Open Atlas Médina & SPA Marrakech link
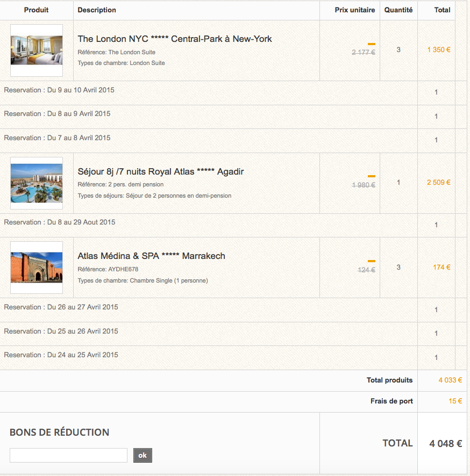Image resolution: width=470 pixels, height=476 pixels. pyautogui.click(x=151, y=256)
